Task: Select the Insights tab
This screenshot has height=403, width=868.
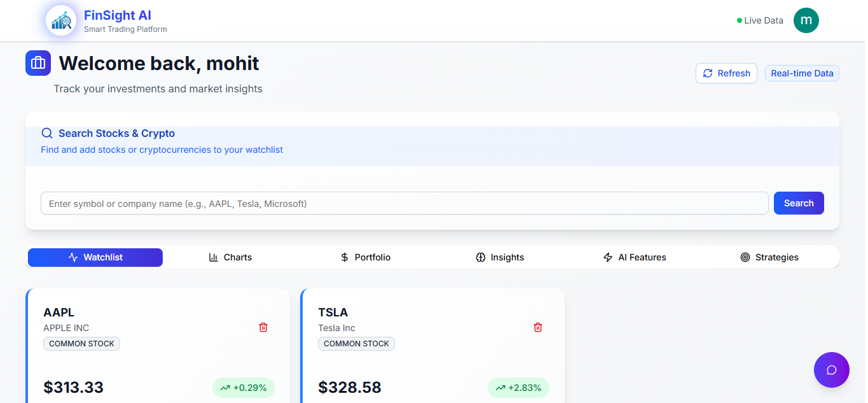Action: (500, 257)
